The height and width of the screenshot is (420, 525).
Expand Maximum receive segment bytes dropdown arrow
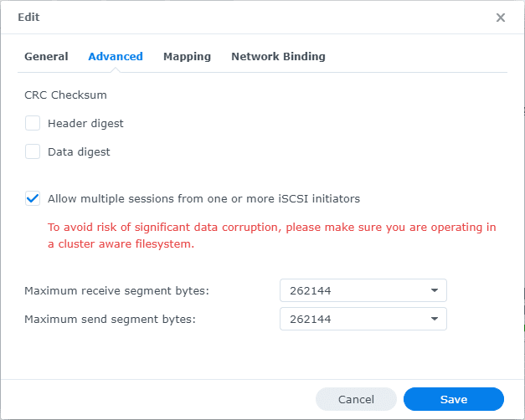[434, 291]
